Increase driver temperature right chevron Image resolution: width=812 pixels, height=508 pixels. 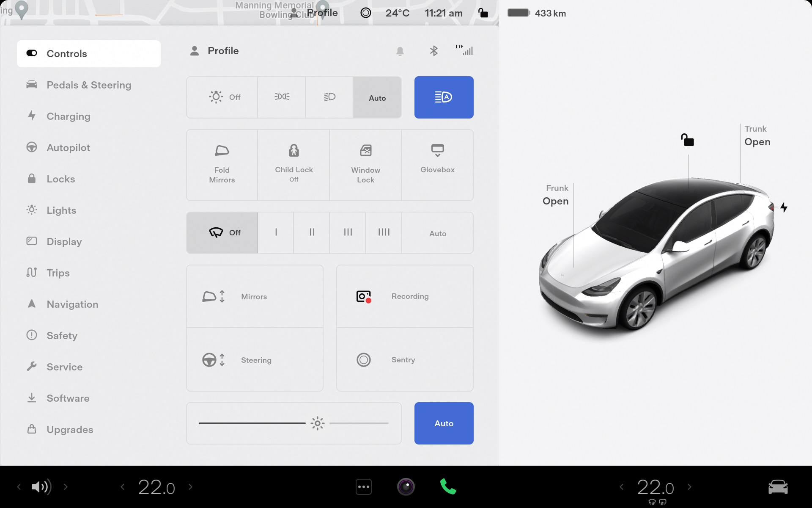(190, 487)
